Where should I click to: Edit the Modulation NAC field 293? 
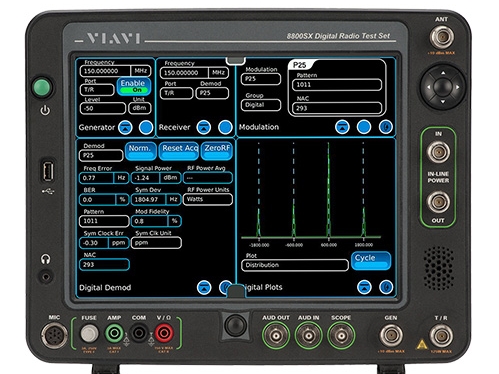(337, 108)
